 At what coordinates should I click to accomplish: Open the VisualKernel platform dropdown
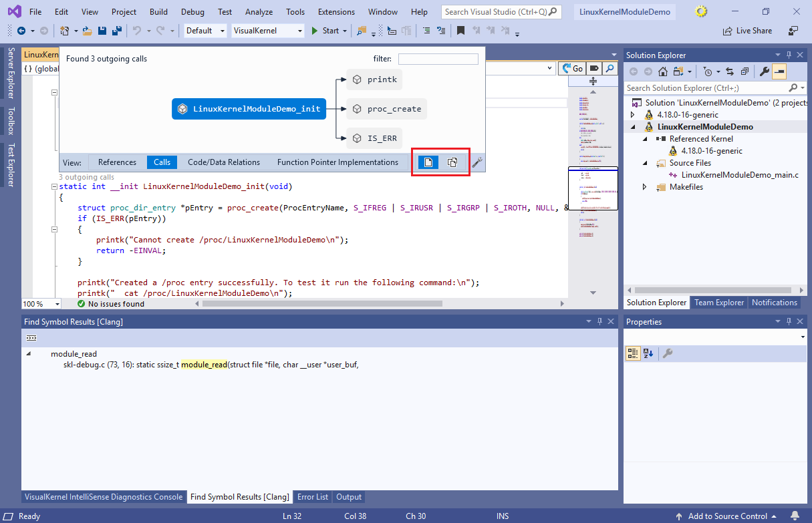267,31
